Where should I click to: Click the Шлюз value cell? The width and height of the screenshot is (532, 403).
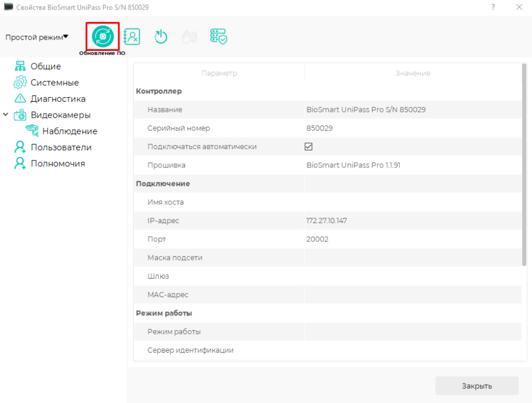click(x=413, y=276)
